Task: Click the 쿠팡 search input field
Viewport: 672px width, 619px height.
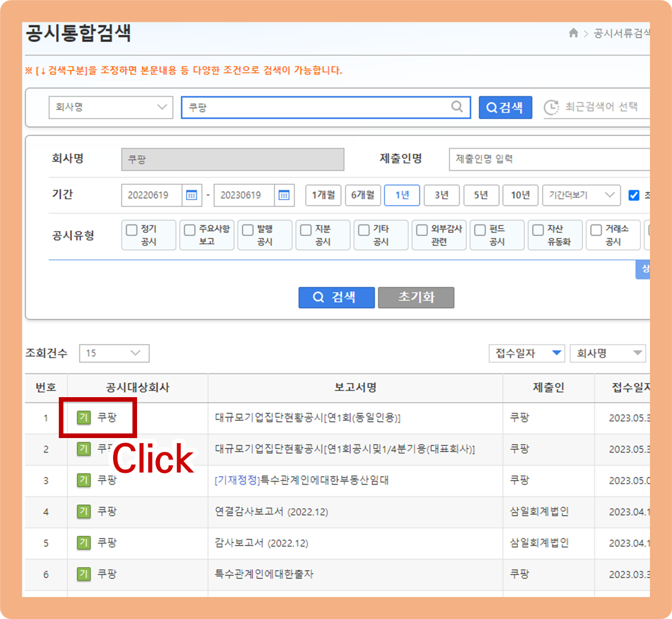Action: (326, 107)
